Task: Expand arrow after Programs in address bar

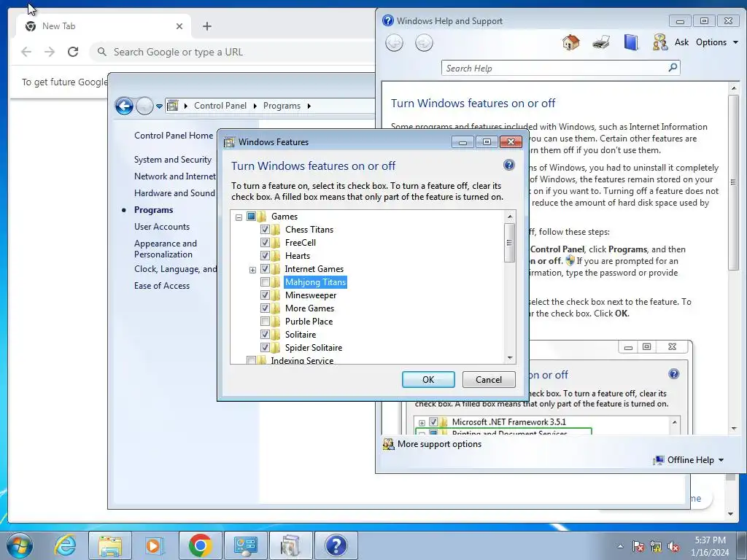Action: pos(309,106)
